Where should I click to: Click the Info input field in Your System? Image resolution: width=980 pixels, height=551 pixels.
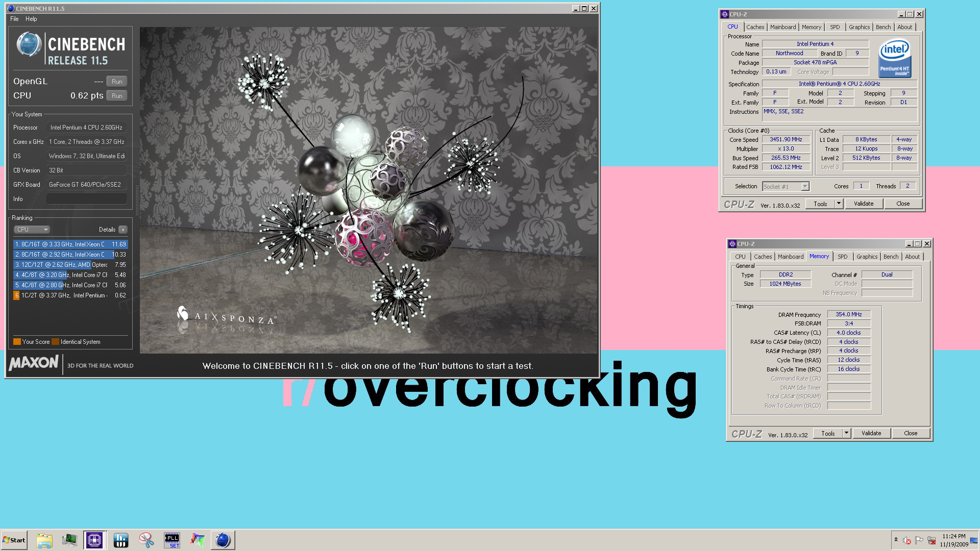pyautogui.click(x=87, y=199)
